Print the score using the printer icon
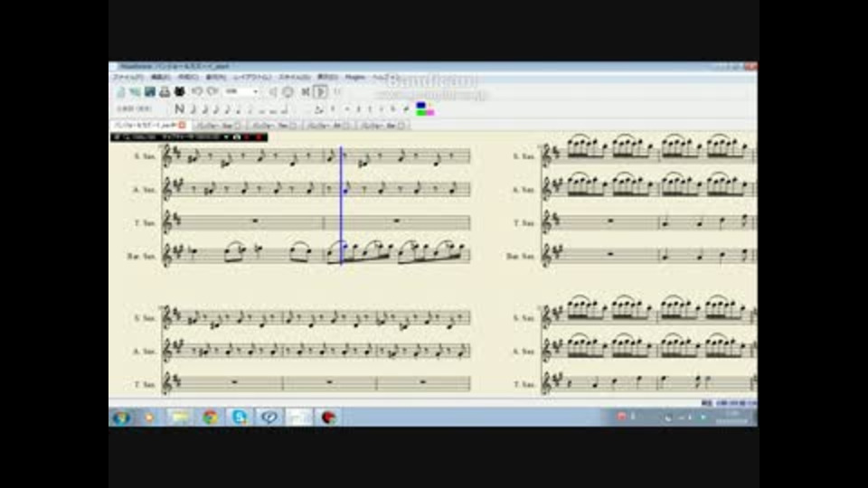 pos(165,92)
